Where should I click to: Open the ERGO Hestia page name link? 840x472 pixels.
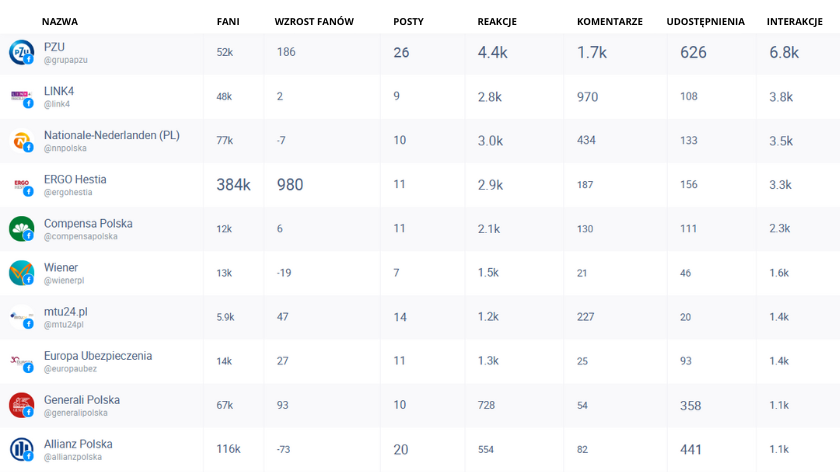tap(75, 179)
